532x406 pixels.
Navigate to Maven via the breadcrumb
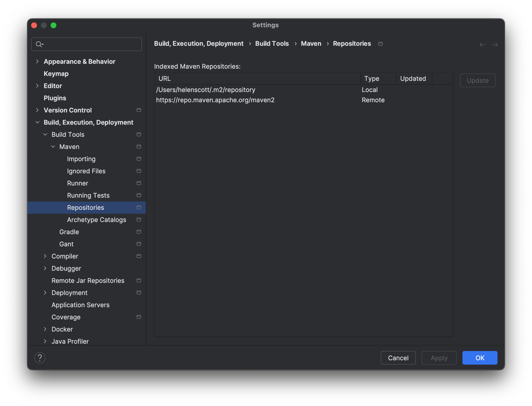(311, 44)
